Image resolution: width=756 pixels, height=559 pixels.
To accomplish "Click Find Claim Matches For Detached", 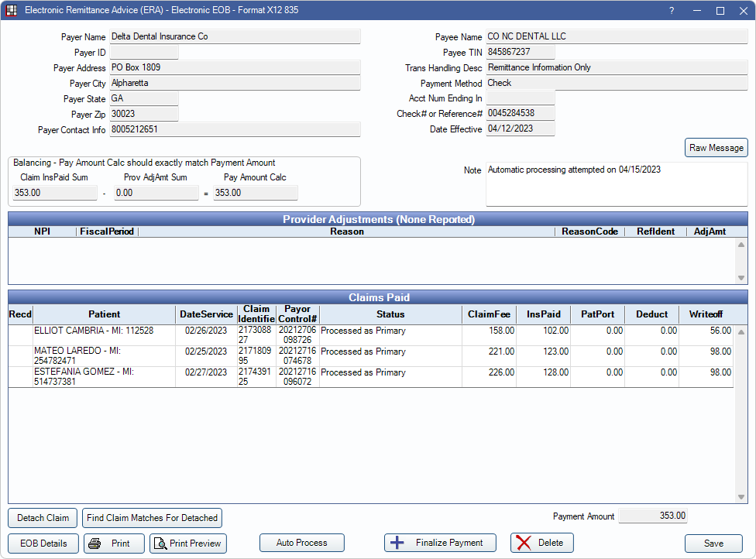I will (x=153, y=518).
